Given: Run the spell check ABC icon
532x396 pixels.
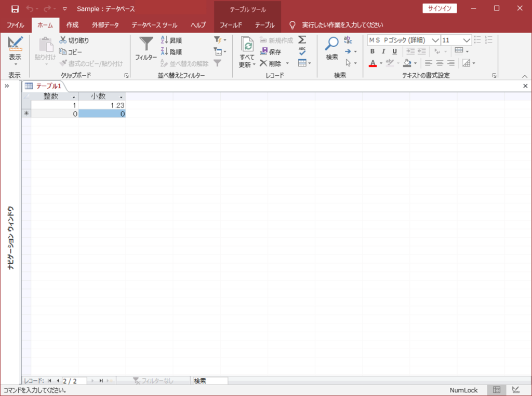Looking at the screenshot, I should (302, 51).
